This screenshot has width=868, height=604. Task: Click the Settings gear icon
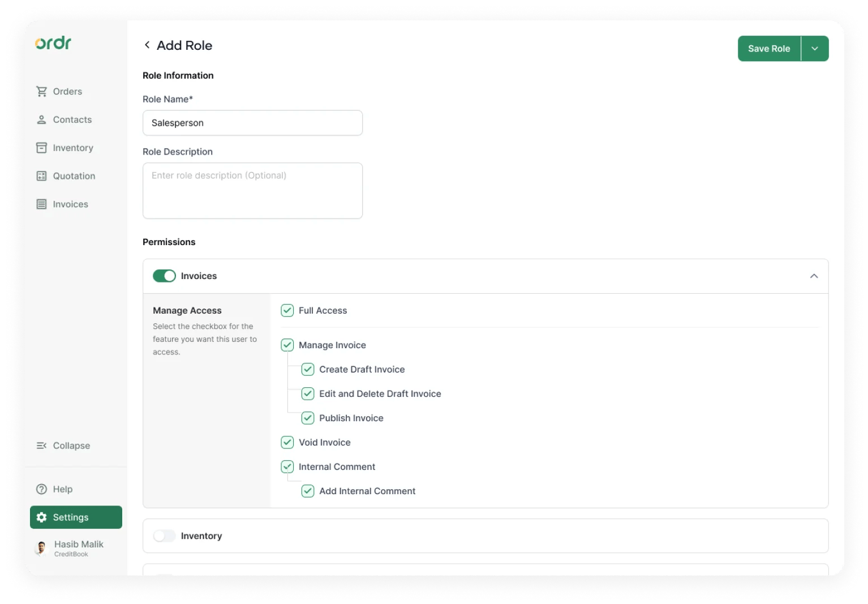click(x=41, y=517)
